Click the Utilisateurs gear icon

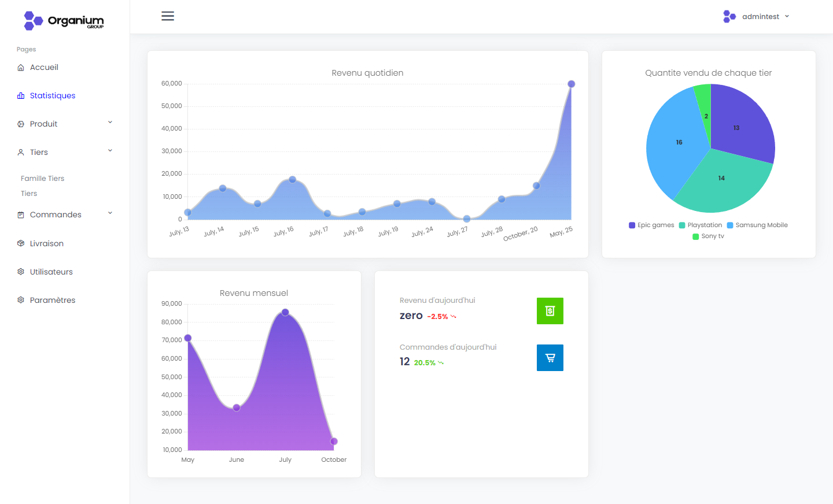coord(21,272)
